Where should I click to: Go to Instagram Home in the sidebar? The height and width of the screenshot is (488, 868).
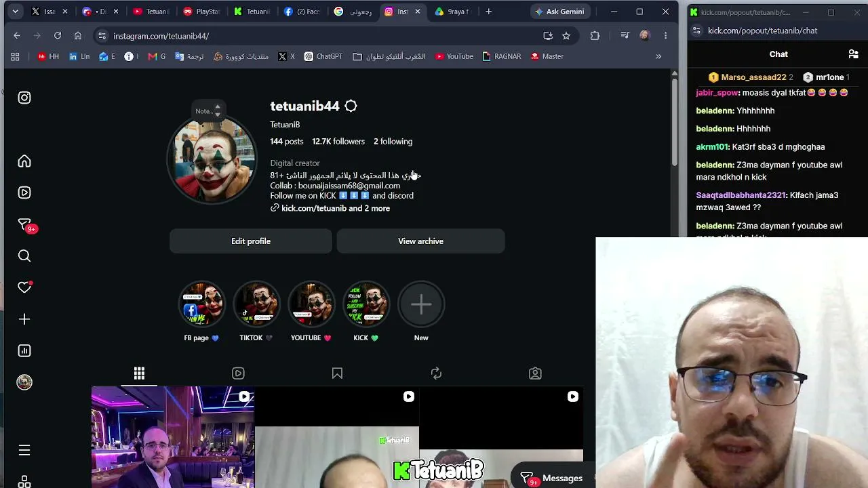click(x=24, y=161)
